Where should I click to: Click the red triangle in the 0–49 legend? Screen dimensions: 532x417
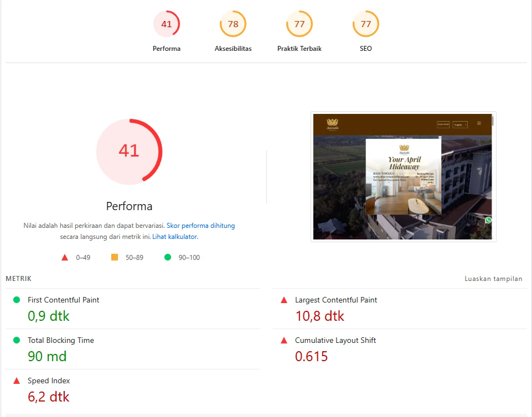click(65, 257)
